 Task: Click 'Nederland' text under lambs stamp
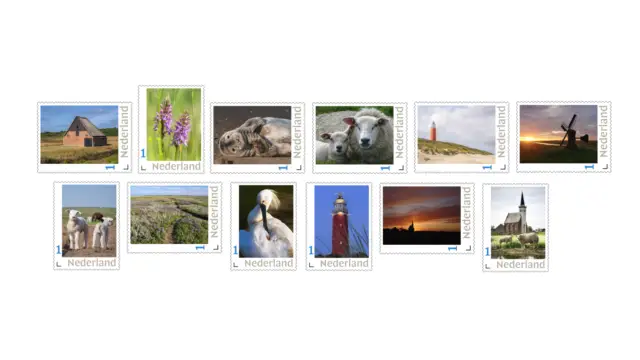pyautogui.click(x=92, y=263)
